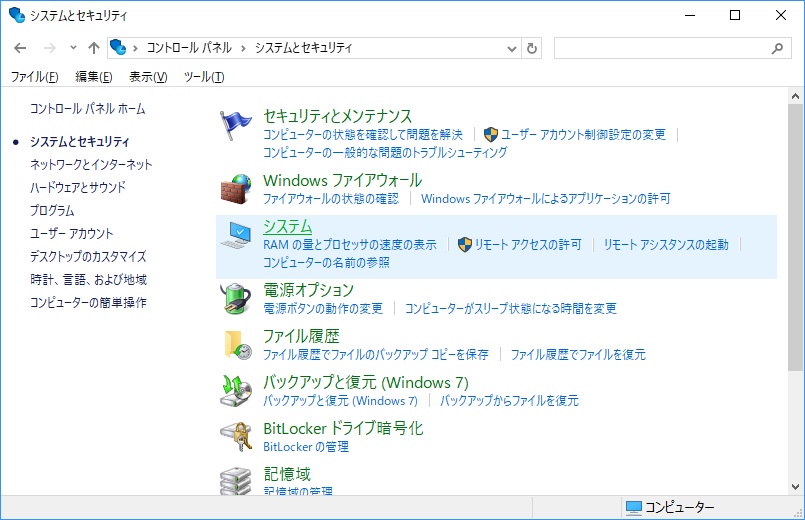This screenshot has height=520, width=805.
Task: Click リモート アシスタンスの起動
Action: pyautogui.click(x=666, y=245)
